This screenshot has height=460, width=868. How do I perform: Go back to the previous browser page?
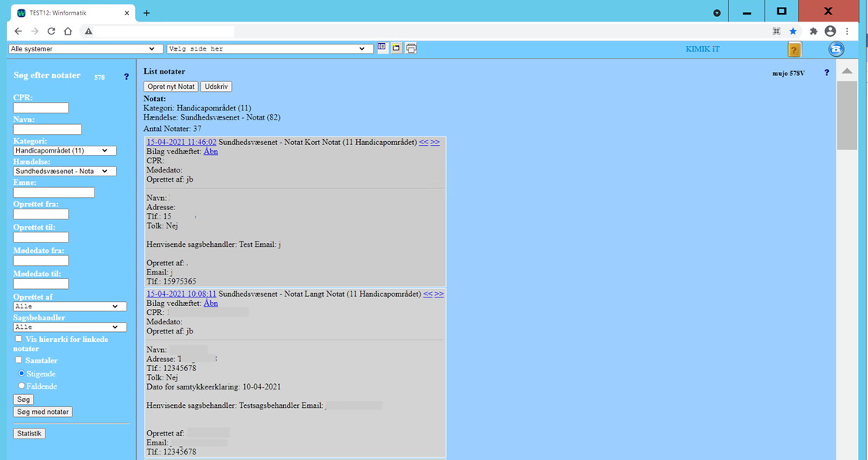pos(18,31)
